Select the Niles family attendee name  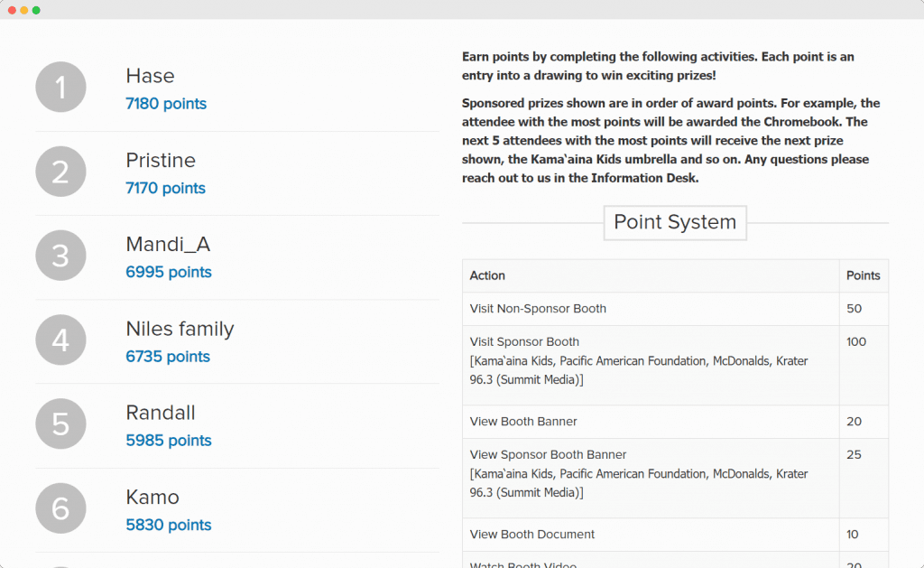click(180, 329)
